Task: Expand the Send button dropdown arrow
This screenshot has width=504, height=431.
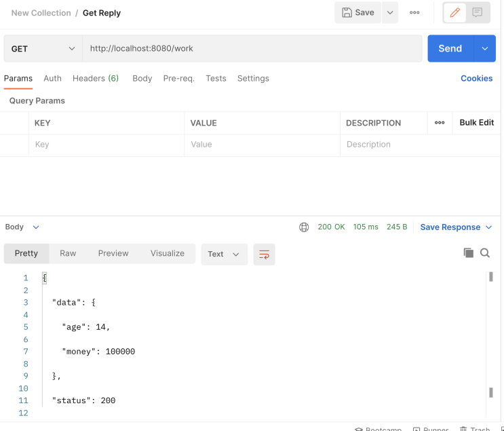Action: (485, 49)
